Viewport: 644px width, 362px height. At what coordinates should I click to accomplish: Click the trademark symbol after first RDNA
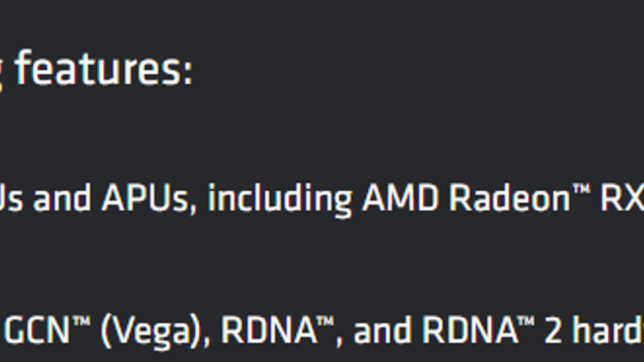click(x=325, y=321)
